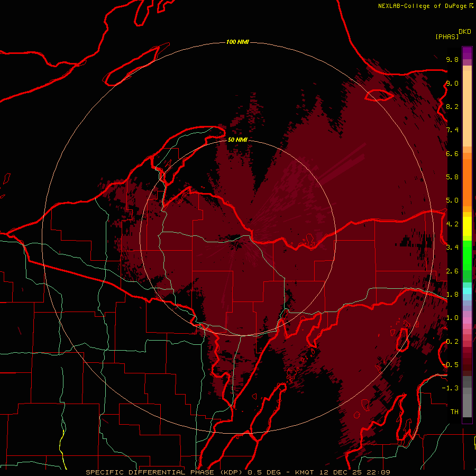Click the 50 NMI range ring label

tap(237, 140)
